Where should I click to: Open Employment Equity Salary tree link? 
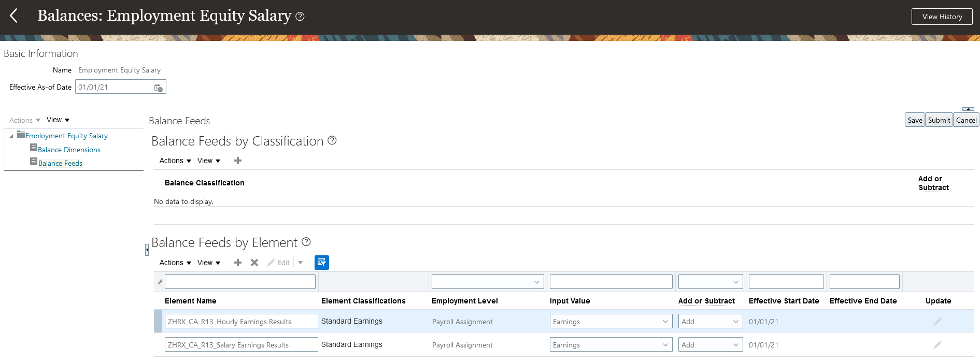[x=66, y=136]
